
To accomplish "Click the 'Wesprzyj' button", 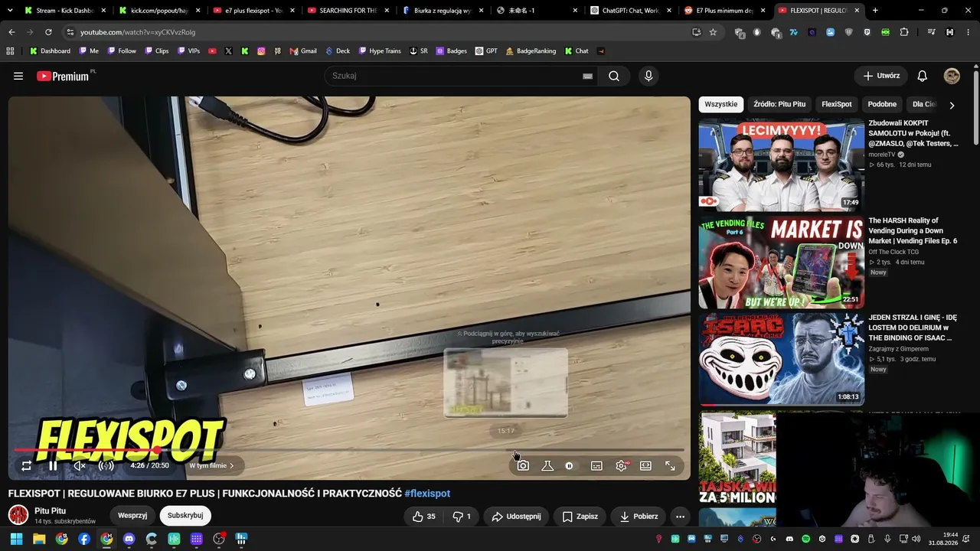I will coord(132,516).
